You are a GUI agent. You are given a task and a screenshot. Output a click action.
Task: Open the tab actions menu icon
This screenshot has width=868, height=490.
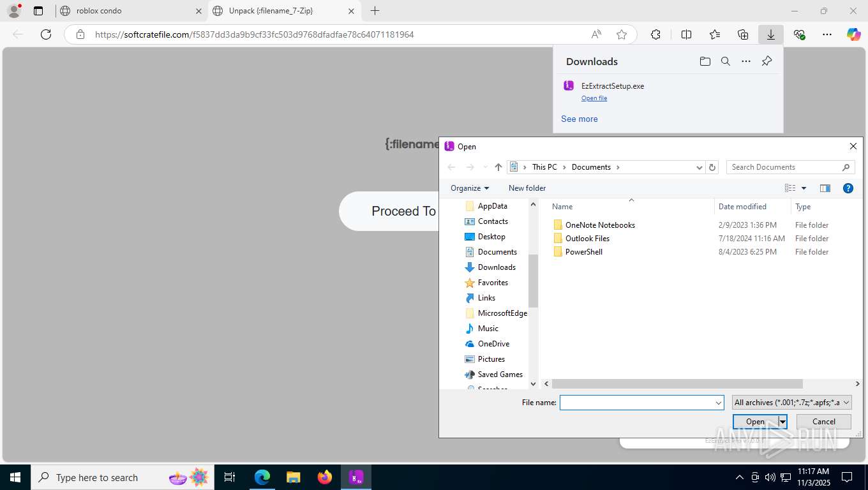click(x=38, y=11)
